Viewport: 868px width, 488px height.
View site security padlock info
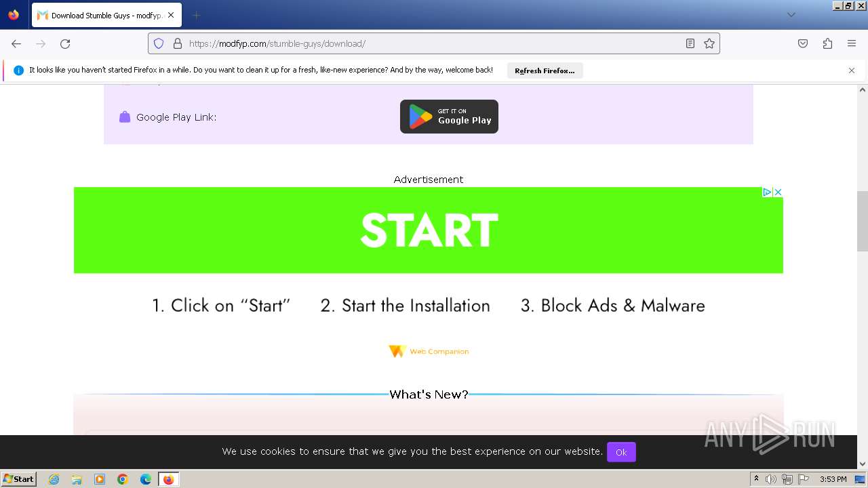pyautogui.click(x=178, y=43)
